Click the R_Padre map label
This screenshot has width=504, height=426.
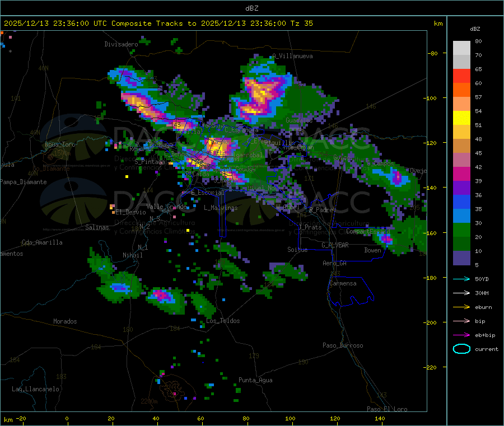(321, 210)
